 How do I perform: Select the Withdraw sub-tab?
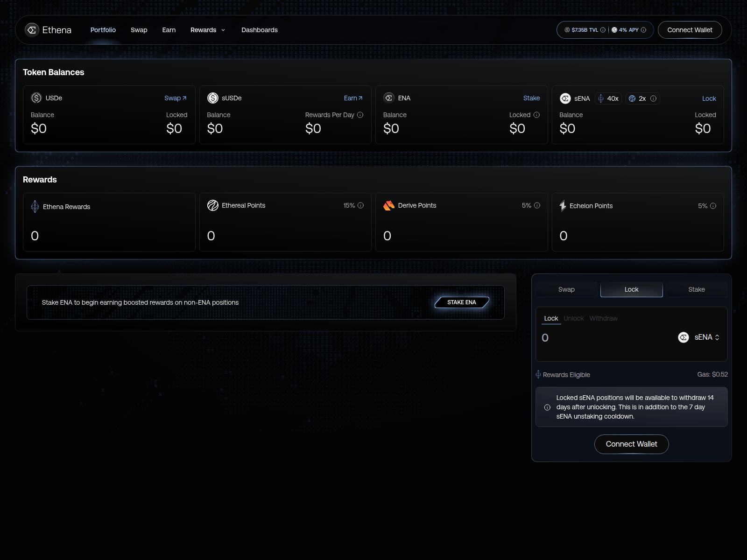pos(603,318)
